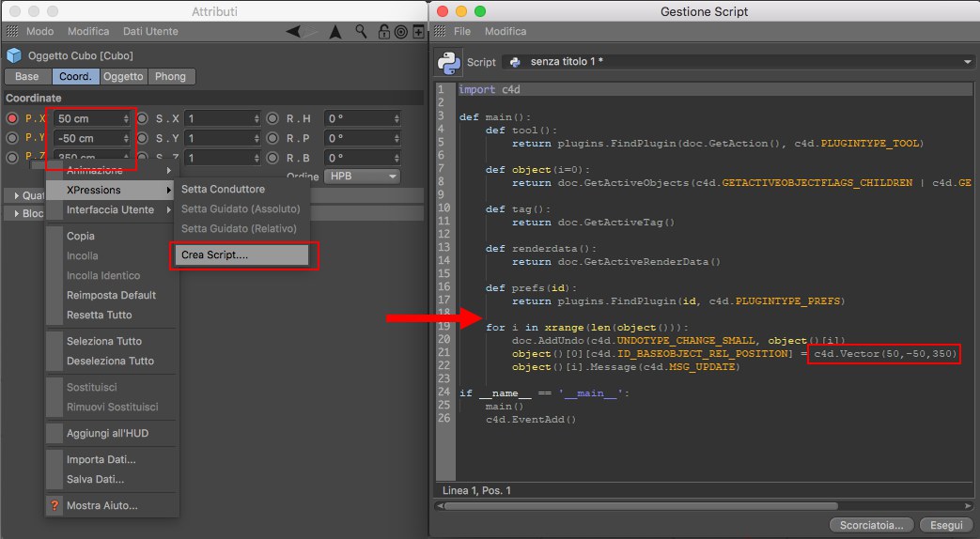The height and width of the screenshot is (539, 980).
Task: Open the Dati Utente menu
Action: click(150, 31)
